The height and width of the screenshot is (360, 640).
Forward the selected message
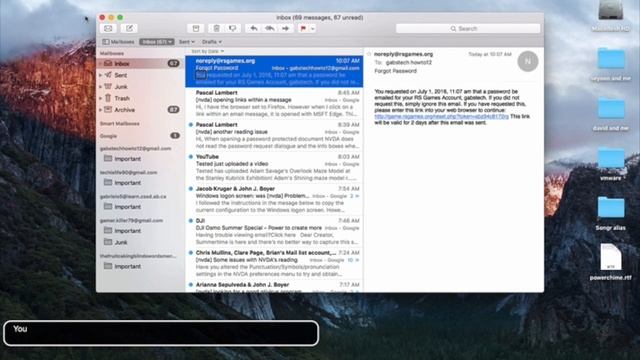(286, 28)
